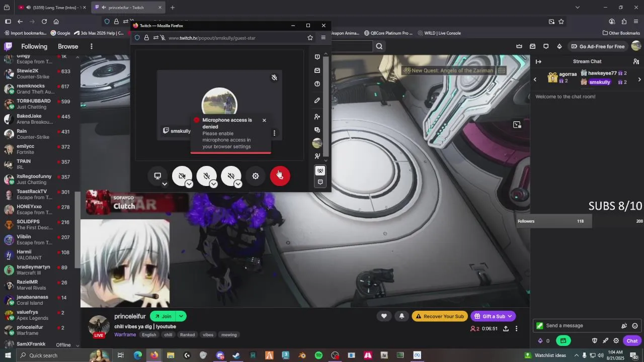
Task: Open Other Bookmarks folder
Action: pyautogui.click(x=621, y=33)
